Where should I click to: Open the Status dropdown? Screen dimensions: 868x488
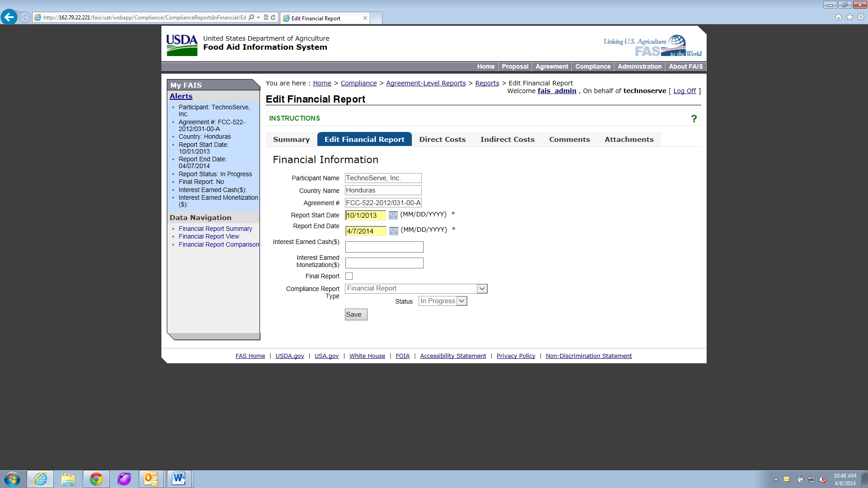[x=462, y=301]
